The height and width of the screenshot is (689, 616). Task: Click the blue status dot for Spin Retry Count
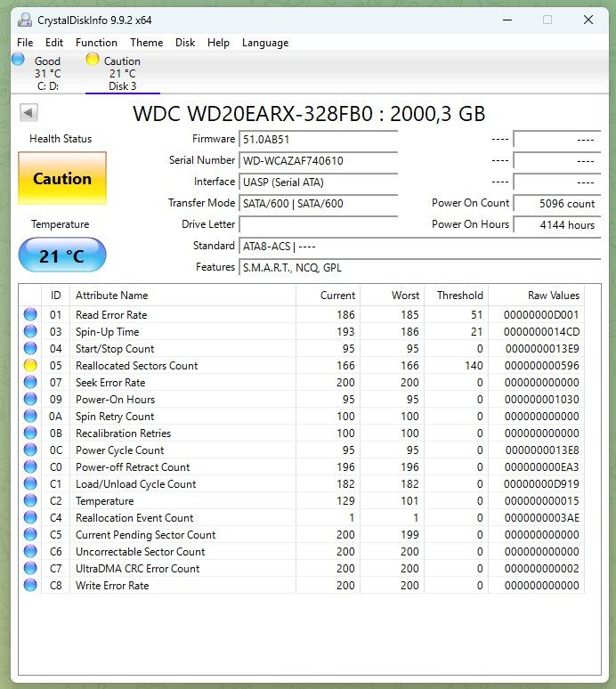point(30,416)
